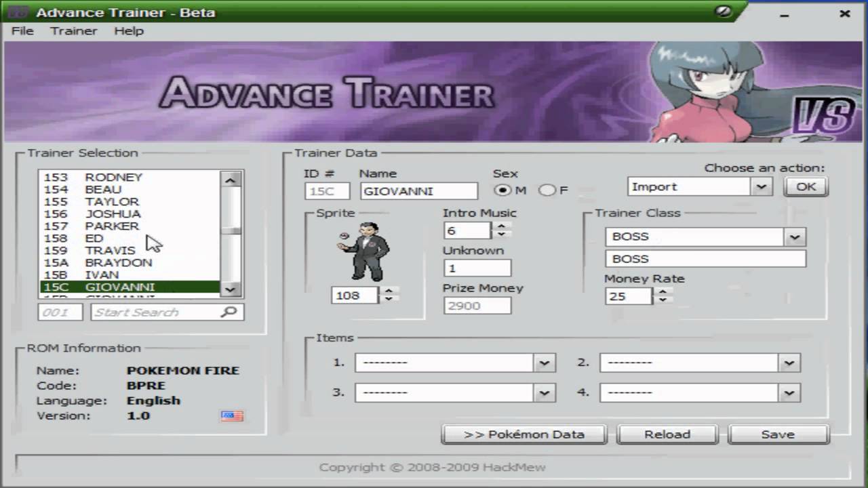Click the US flag language icon
868x488 pixels.
pos(232,415)
